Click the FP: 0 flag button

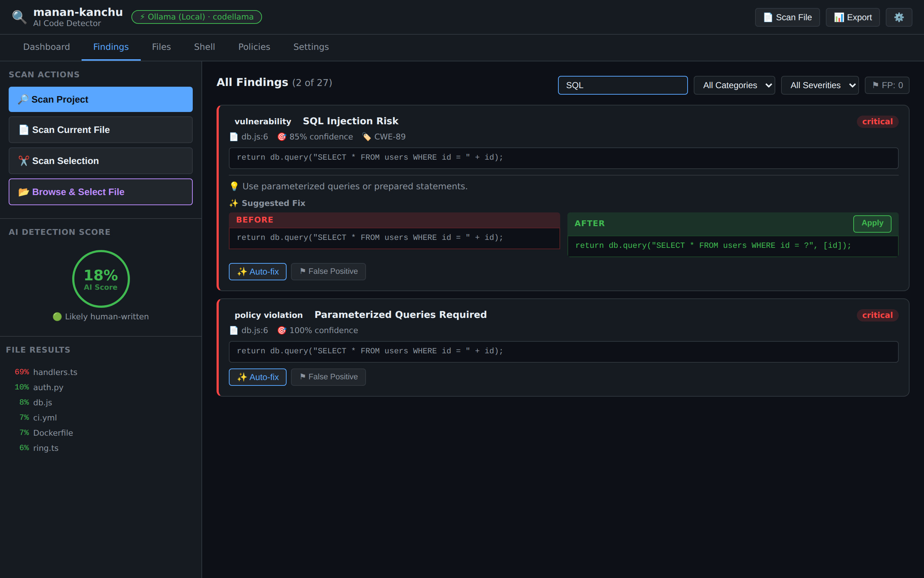tap(886, 85)
